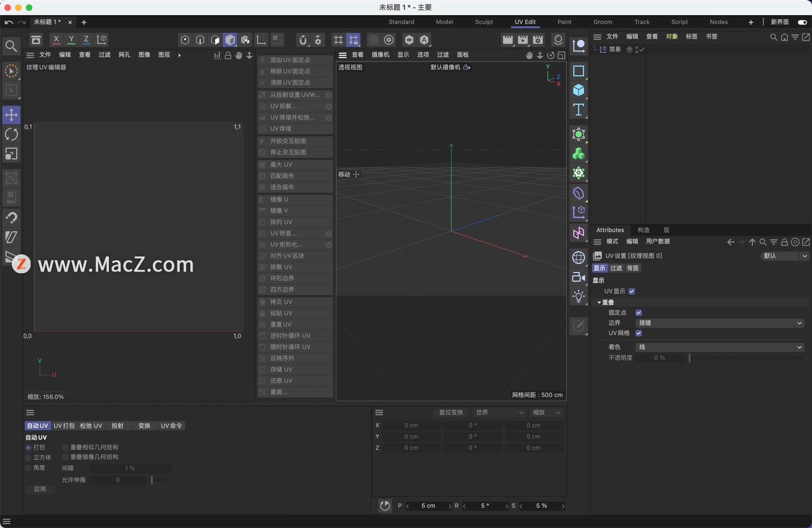Lock the Attributes panel with lock icon
The width and height of the screenshot is (812, 528).
784,242
